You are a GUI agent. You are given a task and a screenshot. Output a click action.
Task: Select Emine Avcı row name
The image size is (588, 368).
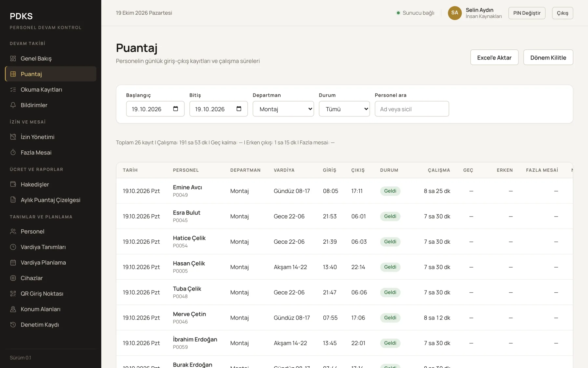(x=188, y=187)
